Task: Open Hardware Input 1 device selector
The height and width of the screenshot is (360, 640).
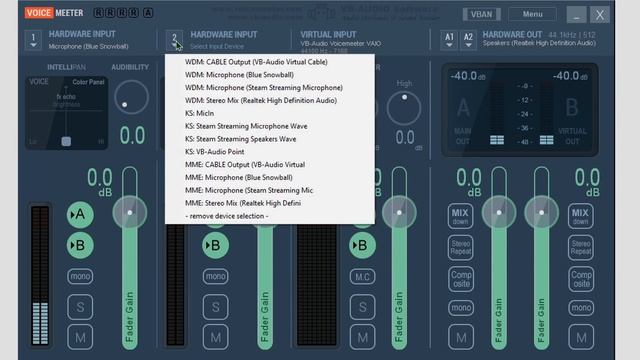Action: pos(33,40)
